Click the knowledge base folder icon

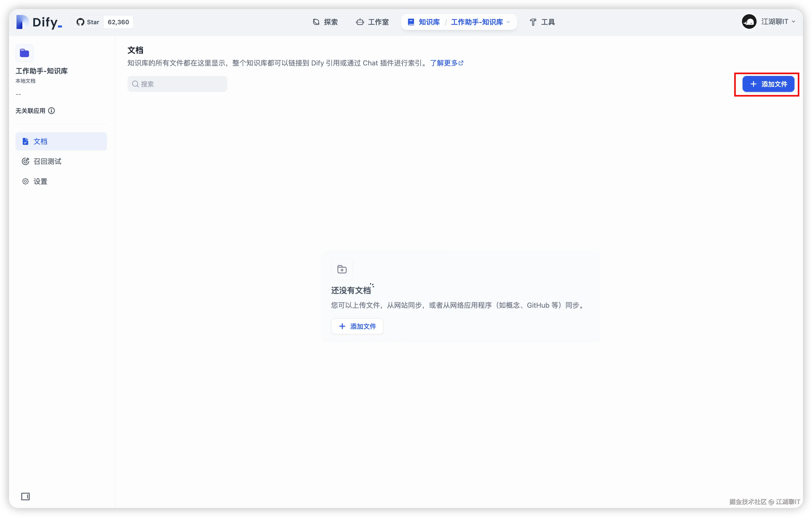point(24,53)
